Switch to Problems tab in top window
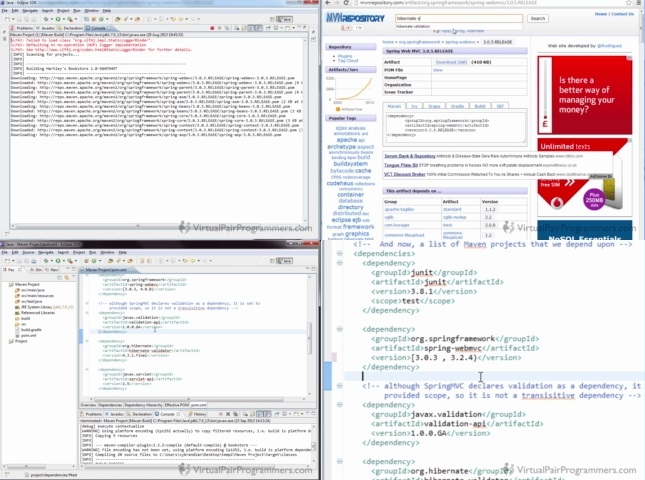 [22, 28]
